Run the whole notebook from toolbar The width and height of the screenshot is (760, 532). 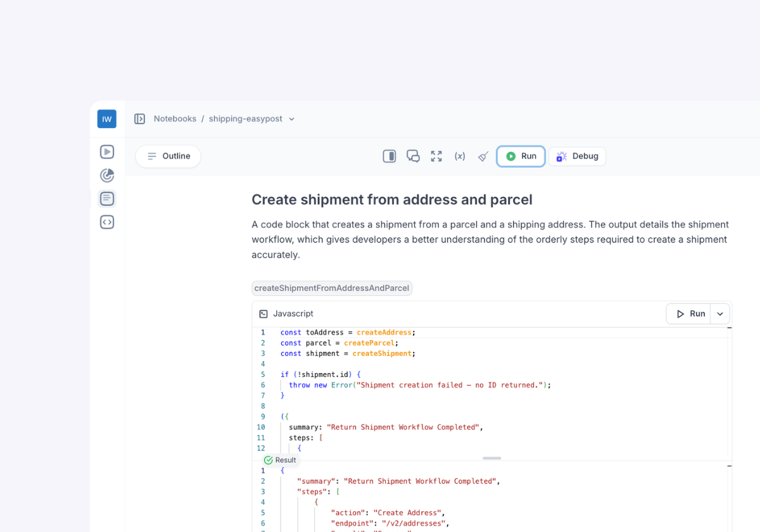521,156
